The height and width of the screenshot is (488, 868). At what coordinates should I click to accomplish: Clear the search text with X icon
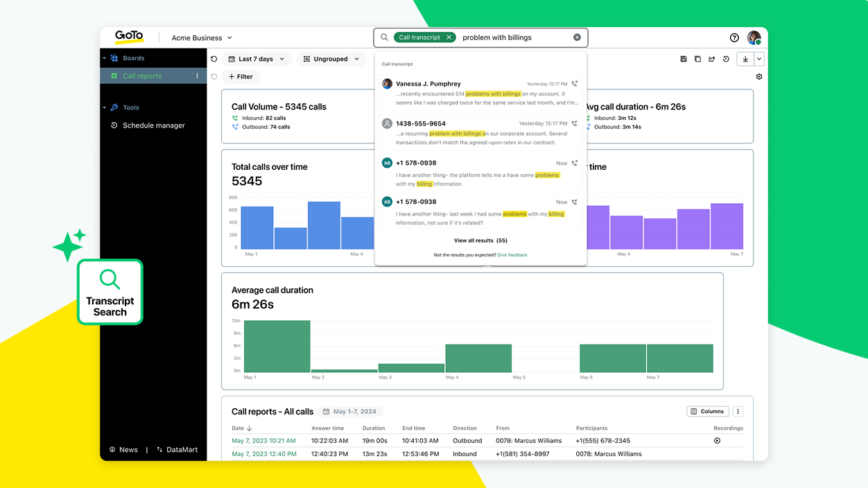pyautogui.click(x=577, y=37)
